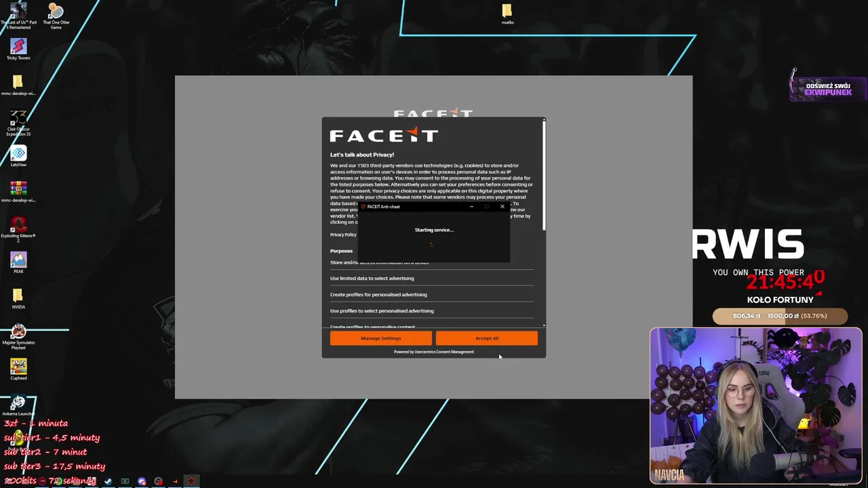Open LetsView desktop shortcut

point(18,157)
